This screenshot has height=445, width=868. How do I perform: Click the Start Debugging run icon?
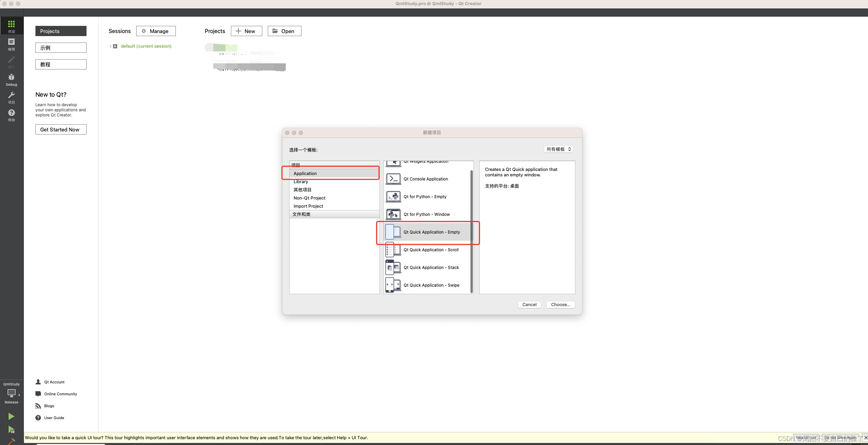click(x=11, y=430)
